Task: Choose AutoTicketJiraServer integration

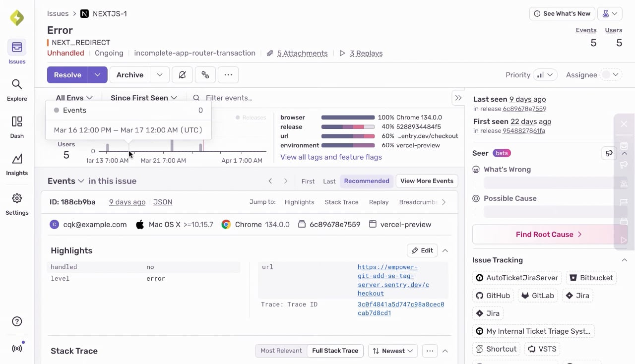Action: pyautogui.click(x=517, y=278)
